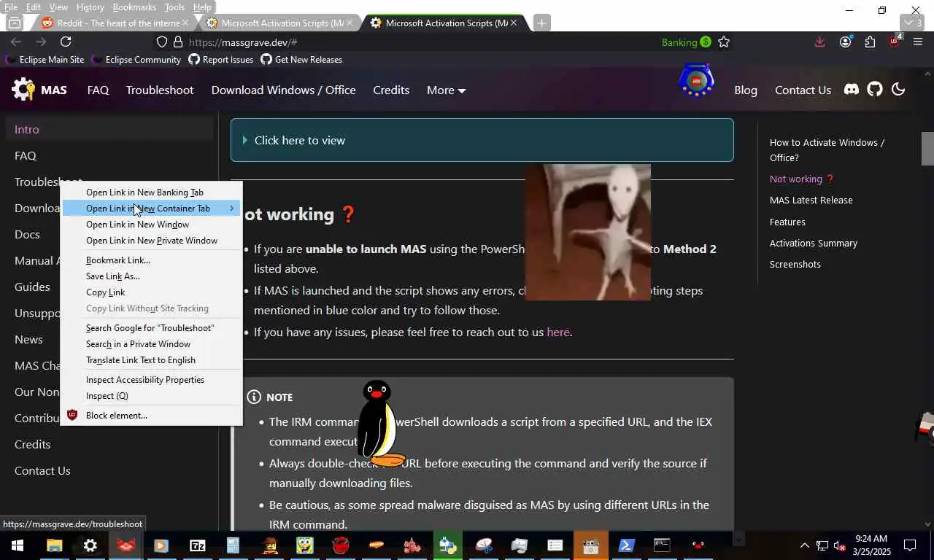Open the GitHub icon link in the site header
The width and height of the screenshot is (934, 560).
(875, 90)
